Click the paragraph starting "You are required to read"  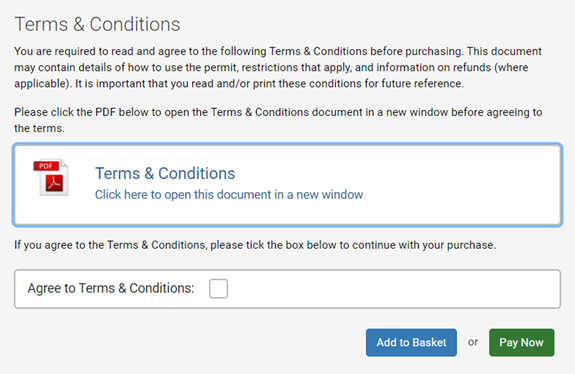(278, 67)
